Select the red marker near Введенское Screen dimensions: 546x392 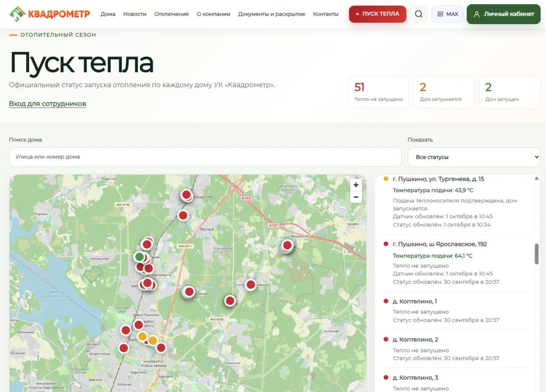(x=287, y=245)
